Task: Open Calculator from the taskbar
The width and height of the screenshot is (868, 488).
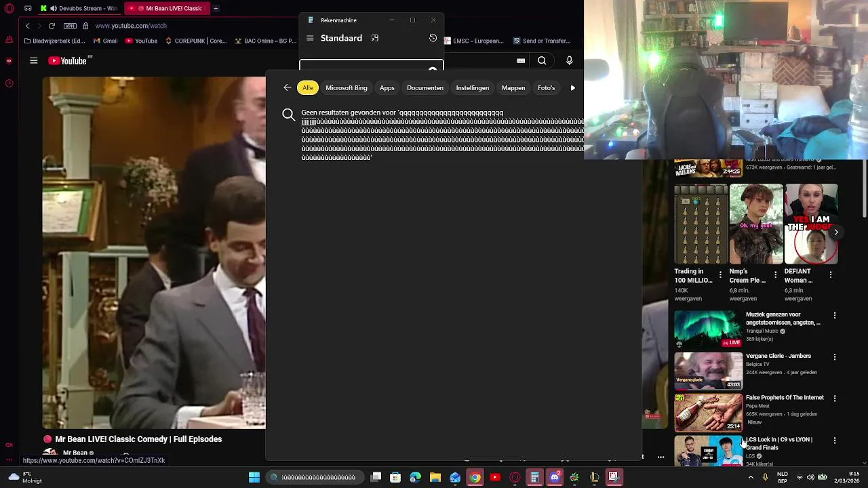Action: pyautogui.click(x=535, y=477)
